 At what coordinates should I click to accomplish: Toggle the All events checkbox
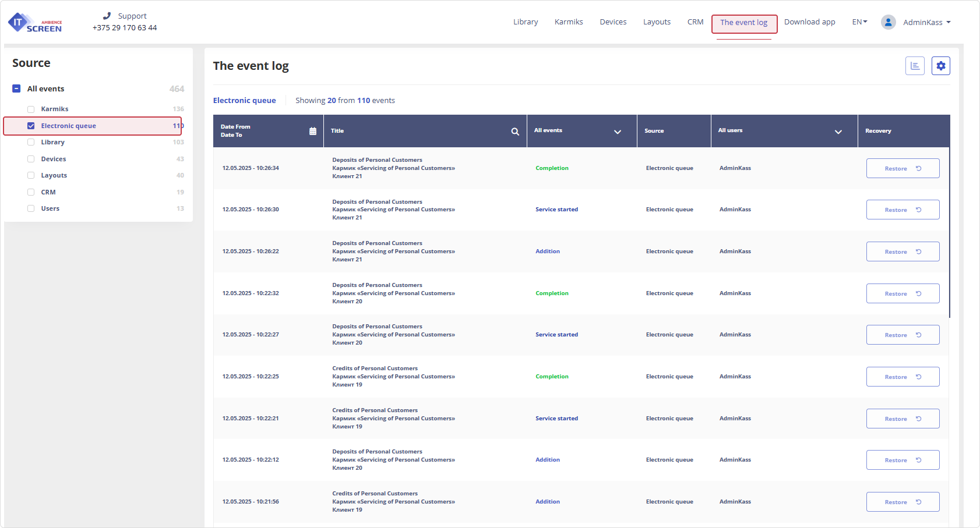16,88
